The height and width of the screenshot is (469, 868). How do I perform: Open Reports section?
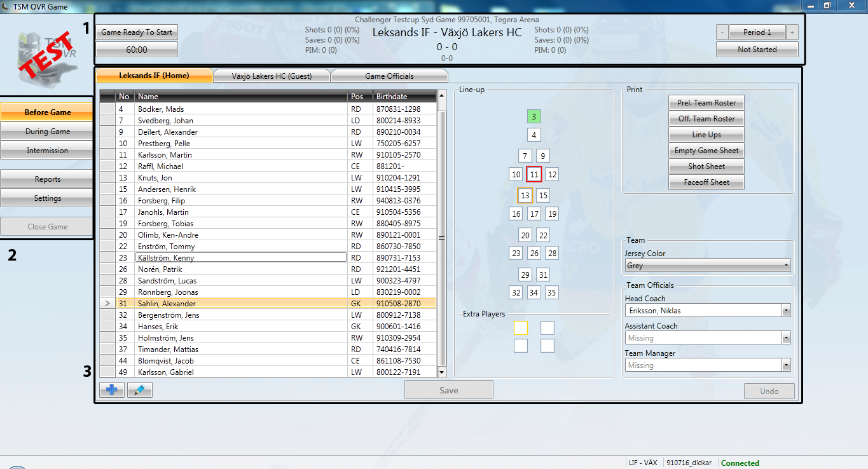click(x=48, y=179)
